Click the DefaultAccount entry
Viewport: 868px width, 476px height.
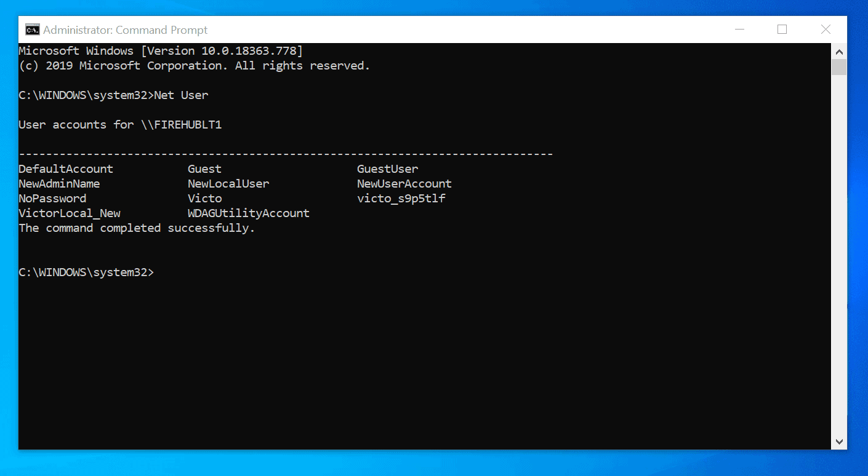pyautogui.click(x=65, y=169)
